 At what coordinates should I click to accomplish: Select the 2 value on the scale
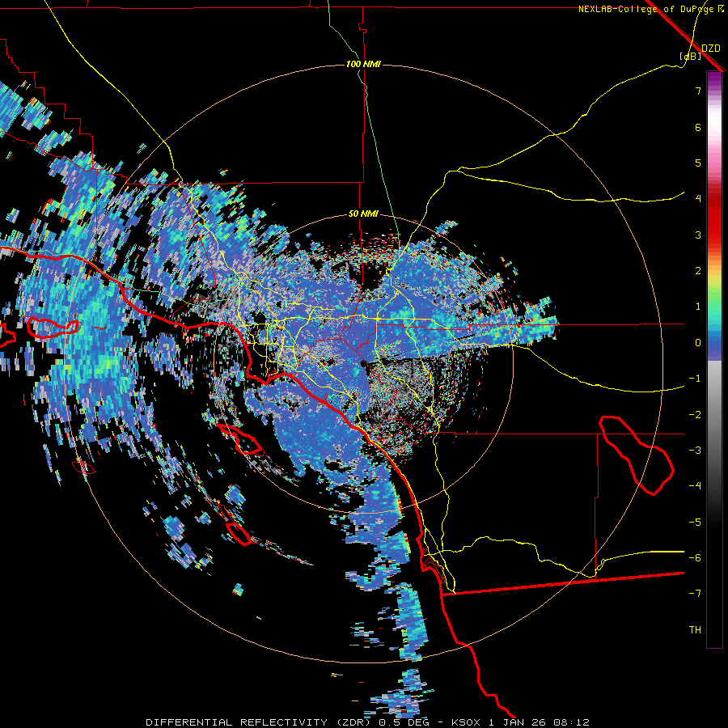coord(698,271)
